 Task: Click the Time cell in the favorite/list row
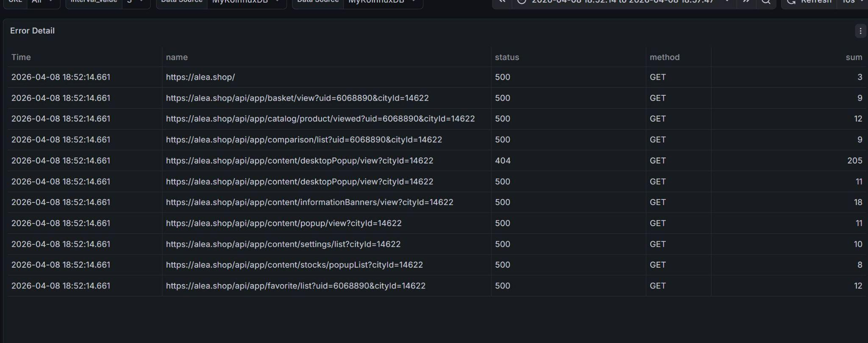tap(61, 286)
